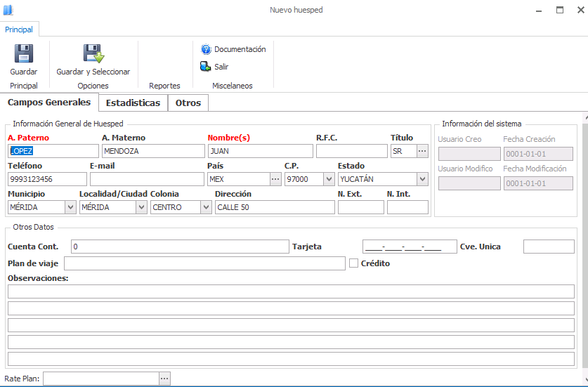Click the Tarjeta masked number field

410,247
